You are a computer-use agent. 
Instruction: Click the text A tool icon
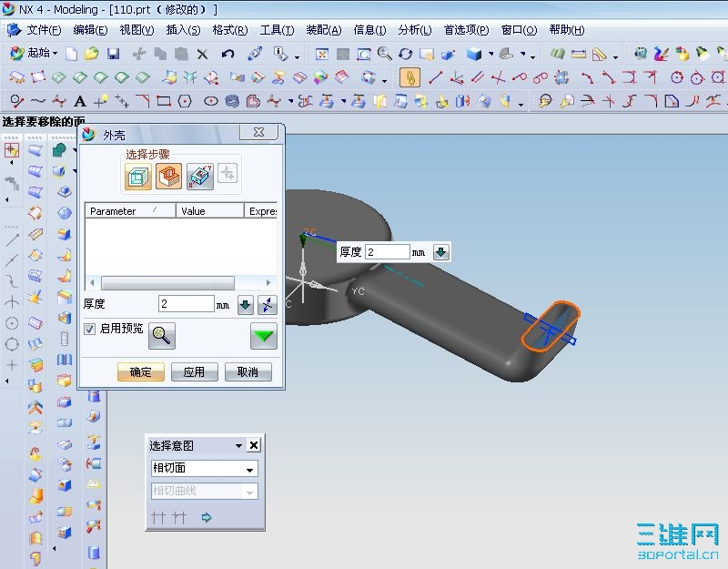[80, 101]
